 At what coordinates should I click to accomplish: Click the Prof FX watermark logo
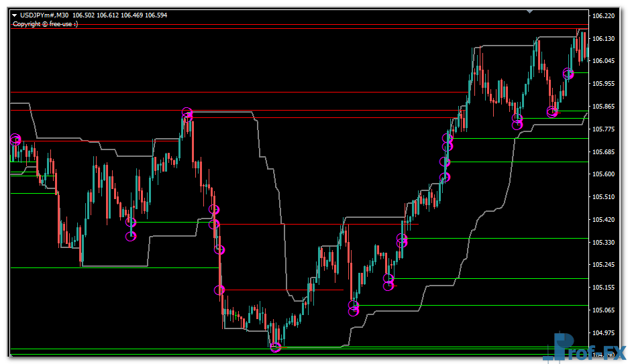pyautogui.click(x=588, y=348)
